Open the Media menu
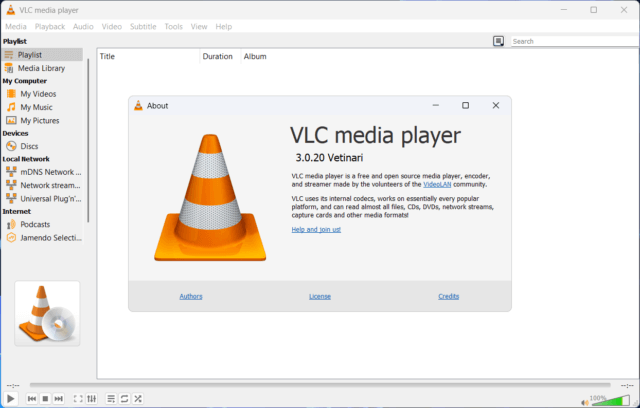The image size is (640, 408). pos(16,27)
